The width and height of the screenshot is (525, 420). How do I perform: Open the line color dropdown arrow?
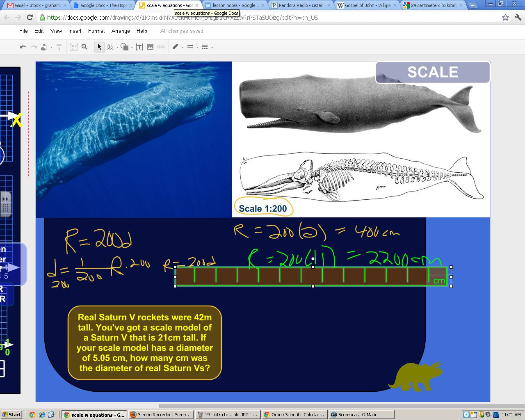point(183,48)
